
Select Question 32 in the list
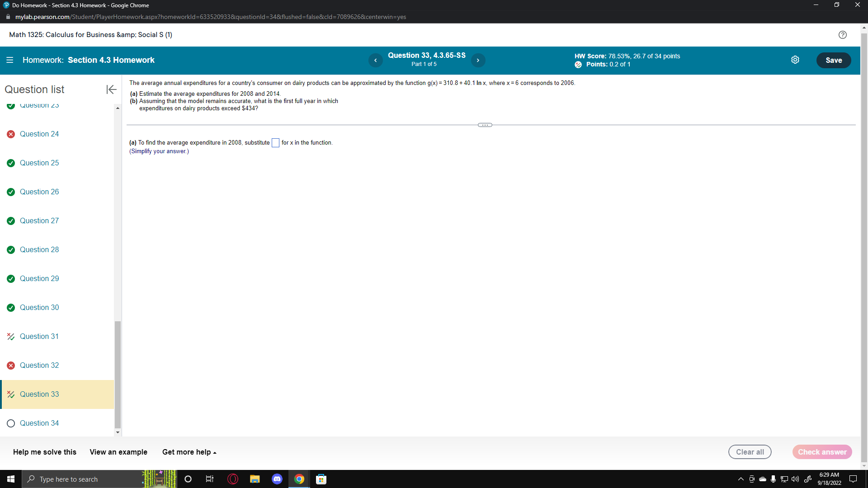(39, 365)
